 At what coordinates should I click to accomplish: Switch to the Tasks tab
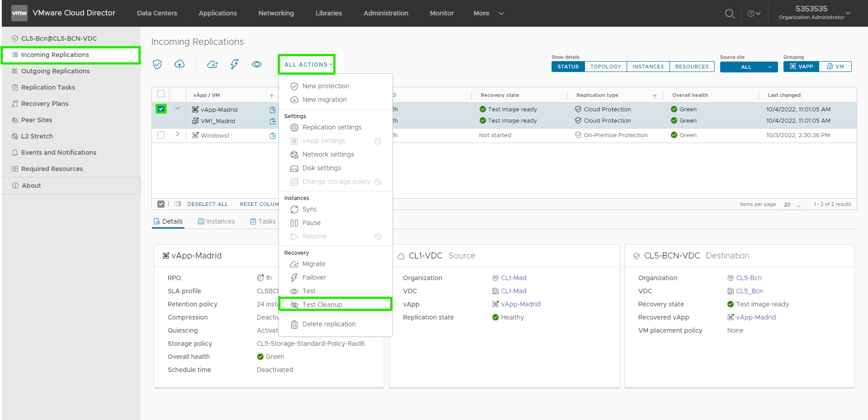[263, 221]
